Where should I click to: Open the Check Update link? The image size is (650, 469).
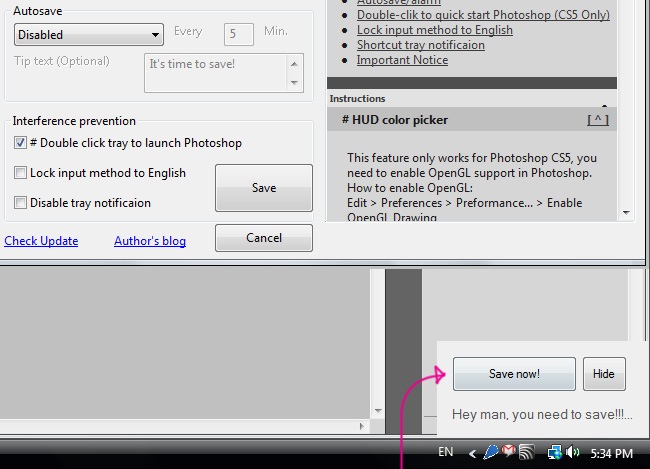pyautogui.click(x=41, y=241)
